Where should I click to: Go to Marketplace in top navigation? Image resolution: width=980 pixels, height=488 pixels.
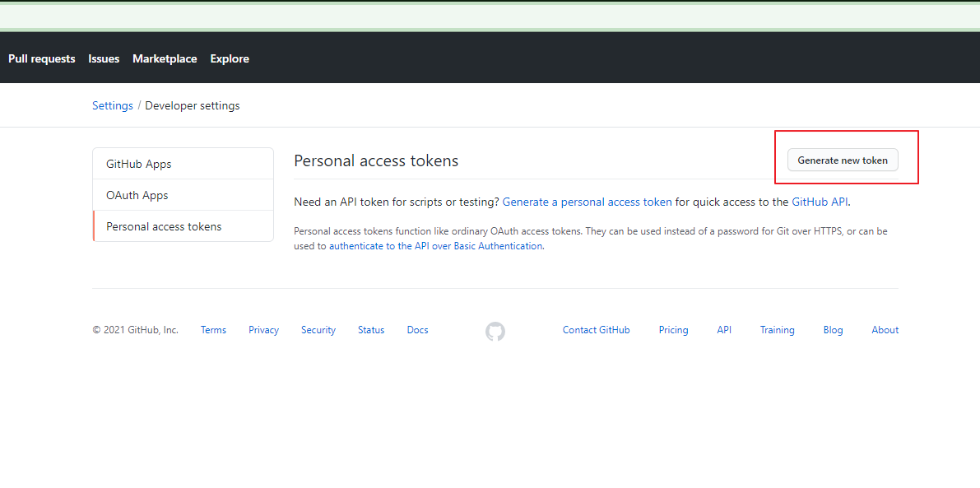(165, 58)
